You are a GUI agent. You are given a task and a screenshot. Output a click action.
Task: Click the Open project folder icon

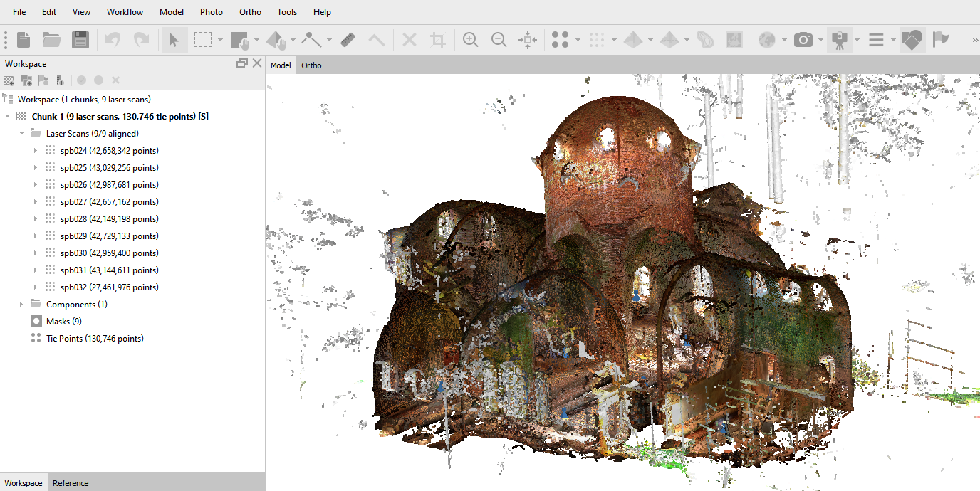click(x=51, y=40)
